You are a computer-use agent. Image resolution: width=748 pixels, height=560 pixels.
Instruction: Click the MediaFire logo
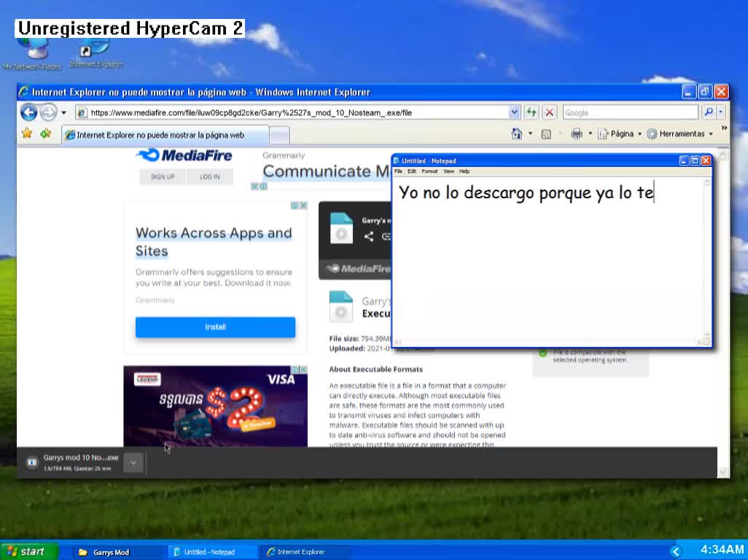point(184,155)
